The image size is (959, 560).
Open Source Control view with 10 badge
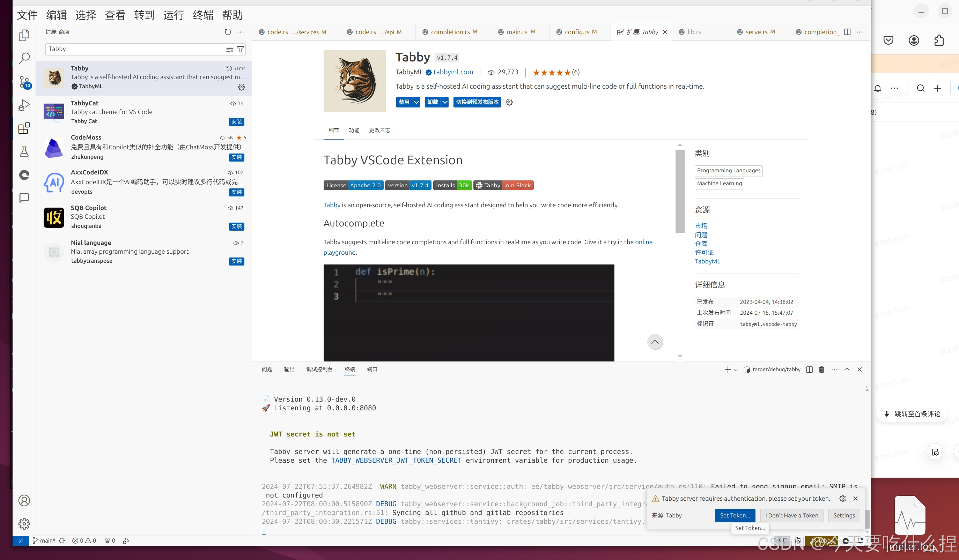click(x=24, y=81)
